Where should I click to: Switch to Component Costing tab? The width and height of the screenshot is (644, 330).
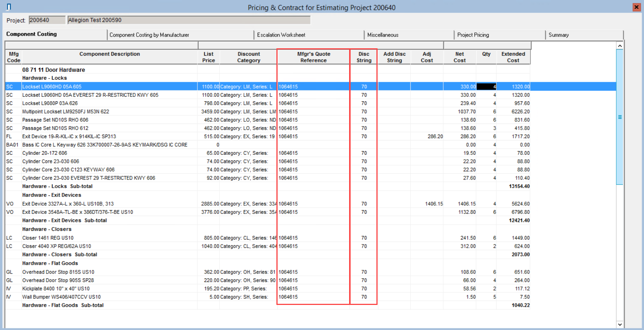(55, 34)
